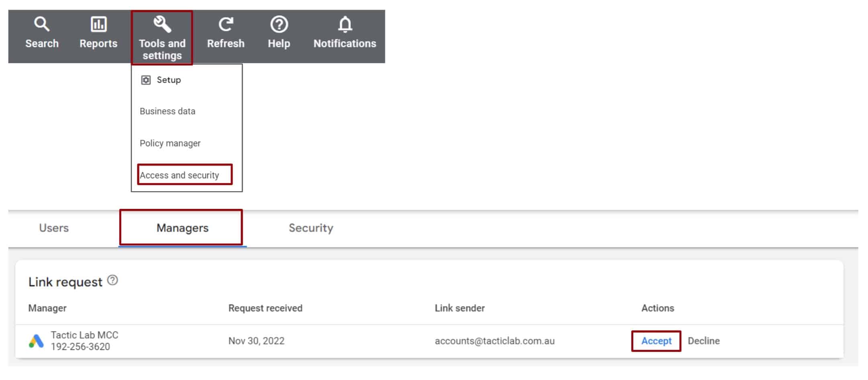Click the Link request help icon
This screenshot has height=380, width=868.
[113, 280]
